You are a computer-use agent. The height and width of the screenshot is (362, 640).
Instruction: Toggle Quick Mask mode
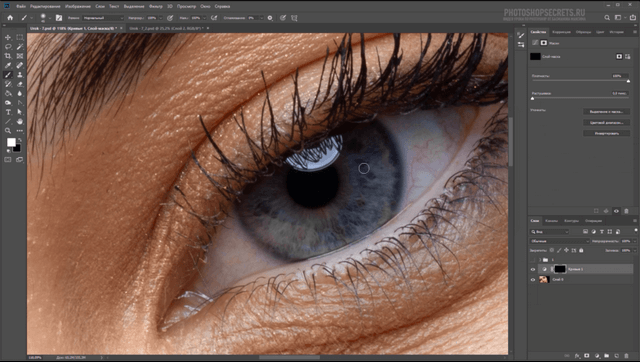(x=8, y=160)
